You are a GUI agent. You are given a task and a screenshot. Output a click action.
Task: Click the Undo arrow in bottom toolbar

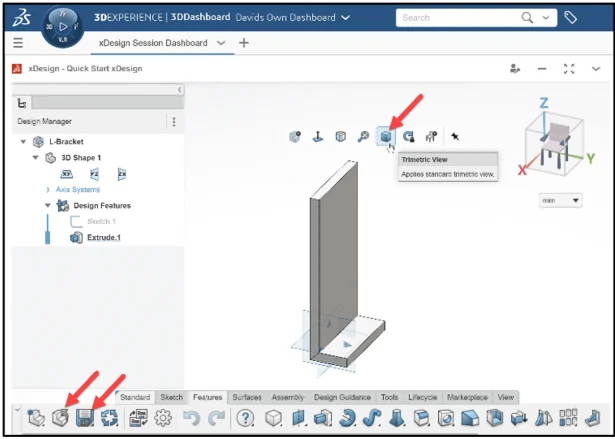(x=190, y=419)
